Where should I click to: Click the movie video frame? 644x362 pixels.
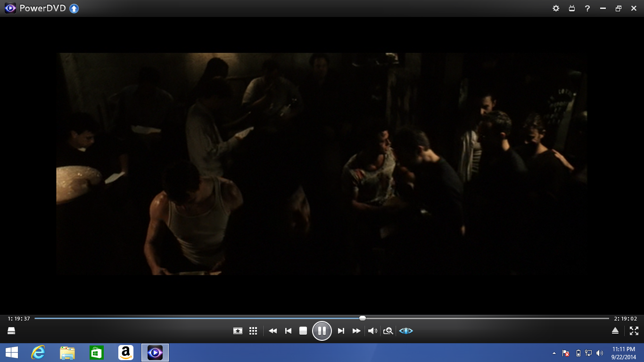(322, 164)
